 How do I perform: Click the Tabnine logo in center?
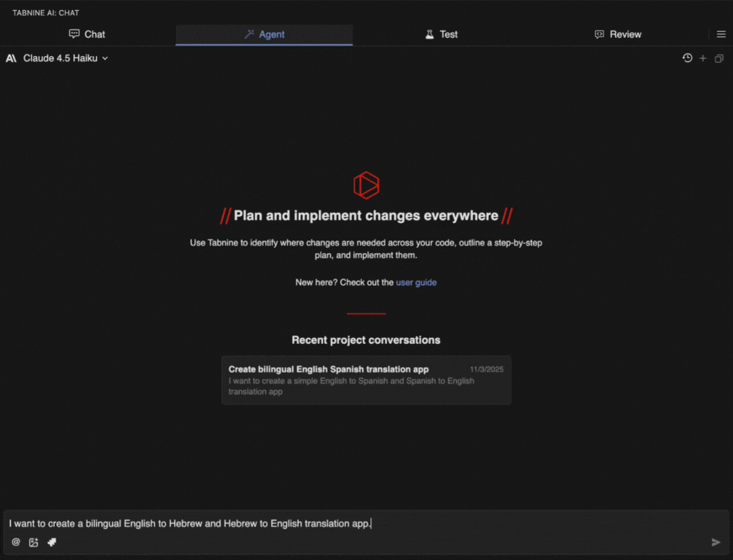[x=366, y=185]
